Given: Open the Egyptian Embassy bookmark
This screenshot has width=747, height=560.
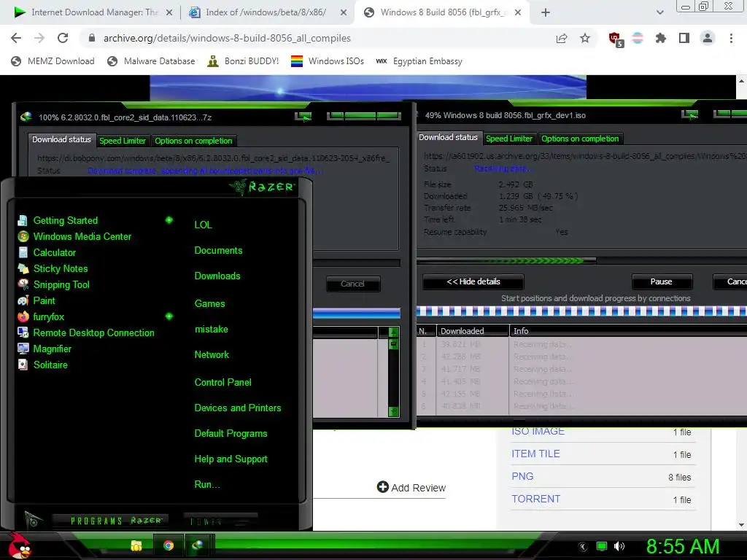Looking at the screenshot, I should pyautogui.click(x=419, y=61).
